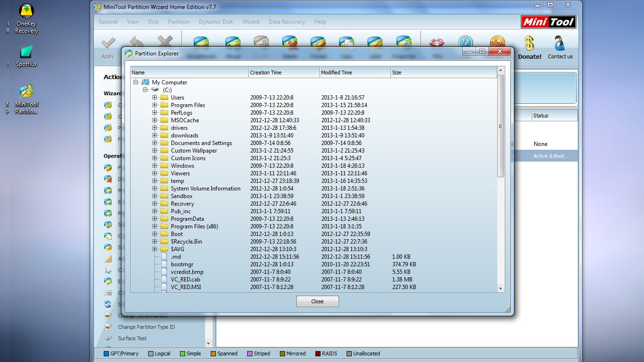Click the Contact us icon
644x362 pixels.
click(560, 43)
